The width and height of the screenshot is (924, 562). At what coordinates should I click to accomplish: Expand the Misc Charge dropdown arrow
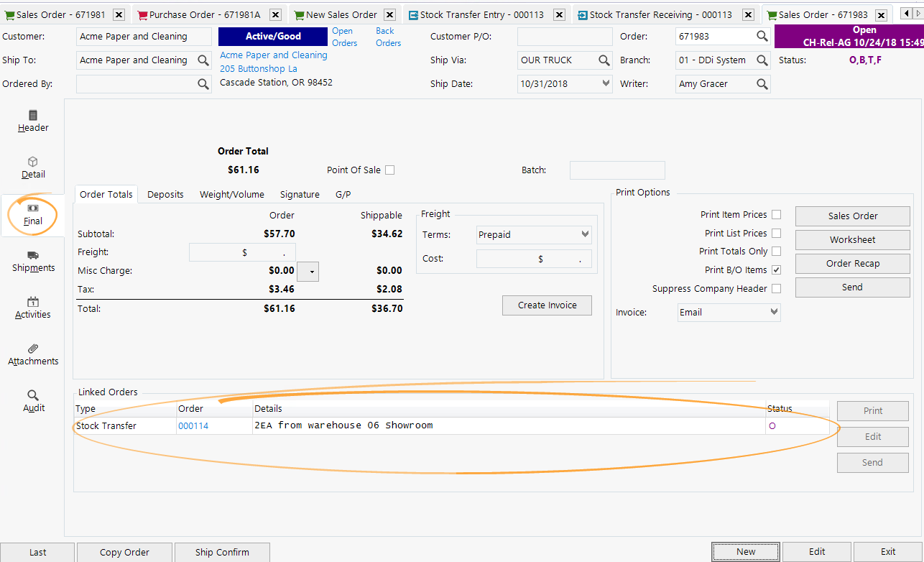click(308, 272)
